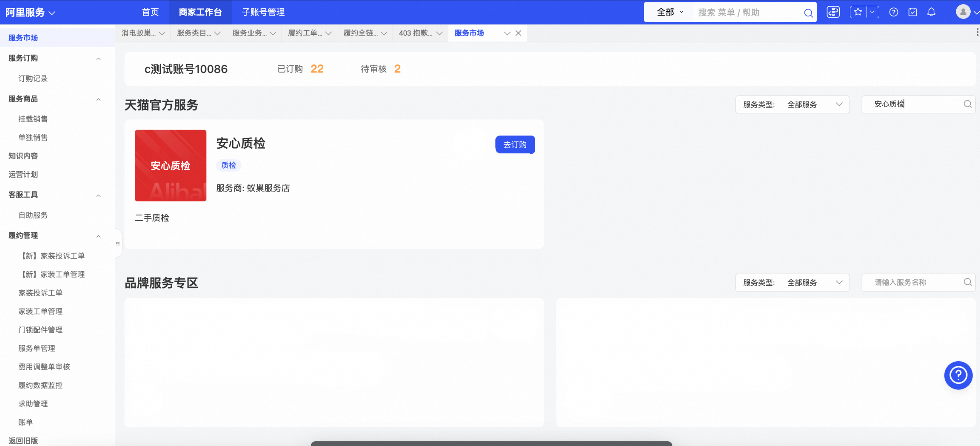
Task: Collapse the 服务订购 sidebar group
Action: pos(99,59)
